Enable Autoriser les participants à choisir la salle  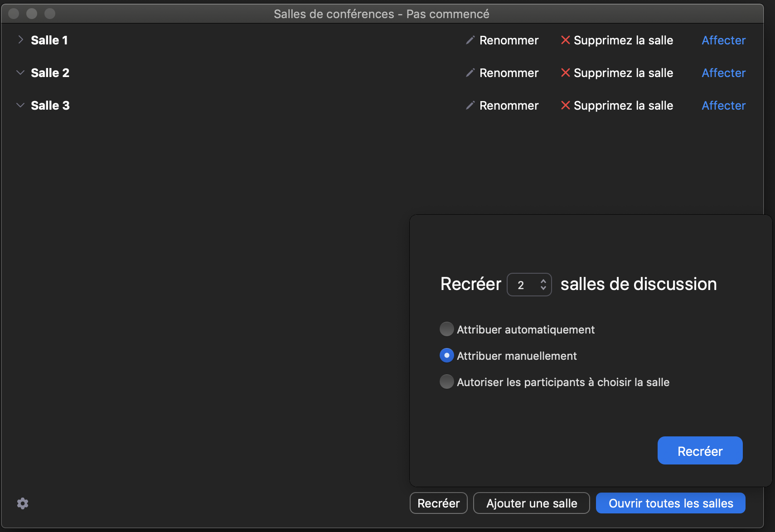tap(447, 382)
